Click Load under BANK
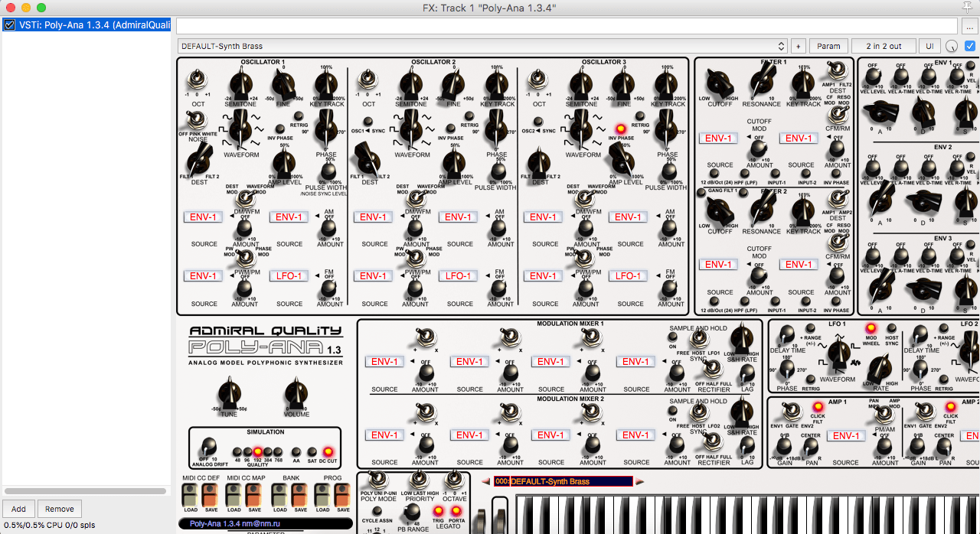 click(x=280, y=496)
